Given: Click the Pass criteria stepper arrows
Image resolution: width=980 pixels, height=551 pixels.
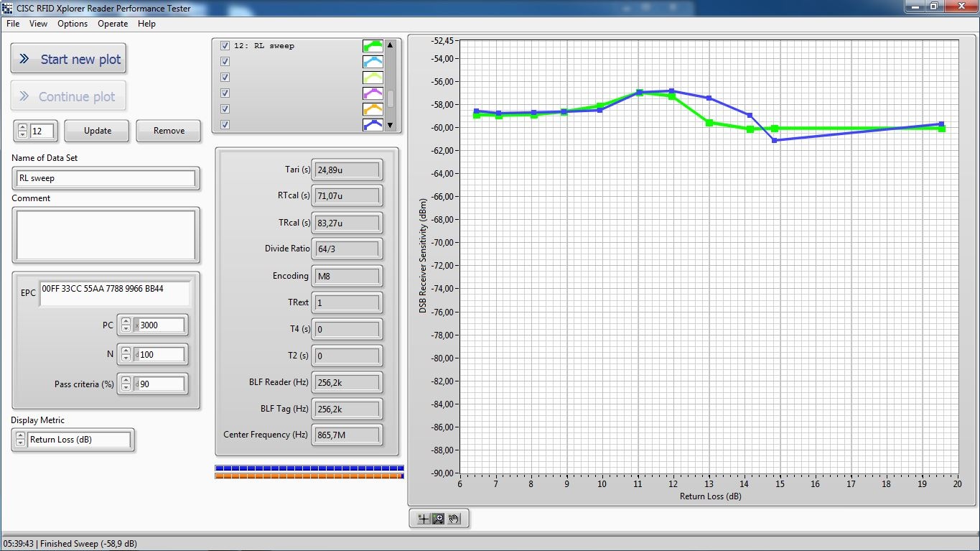Looking at the screenshot, I should click(126, 384).
